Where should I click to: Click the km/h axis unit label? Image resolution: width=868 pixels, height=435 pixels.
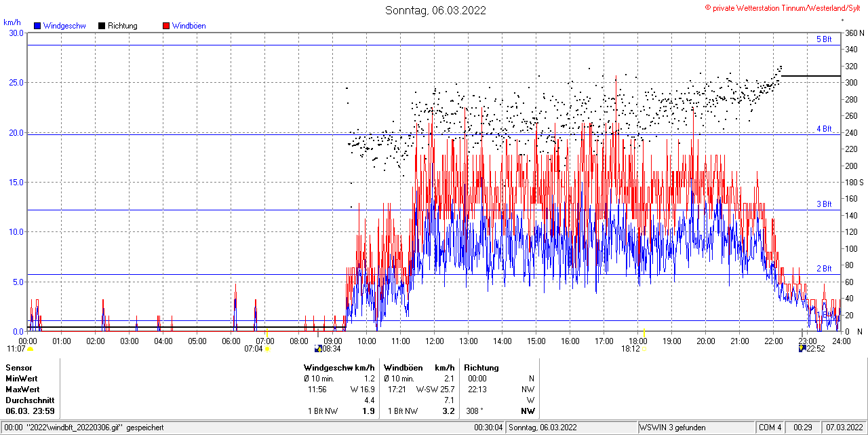[x=12, y=22]
